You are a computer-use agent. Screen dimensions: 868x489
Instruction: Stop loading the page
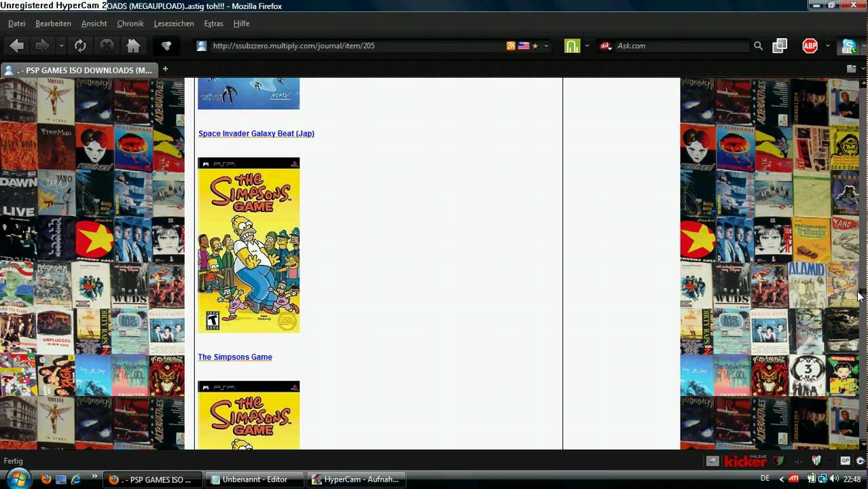click(x=107, y=46)
